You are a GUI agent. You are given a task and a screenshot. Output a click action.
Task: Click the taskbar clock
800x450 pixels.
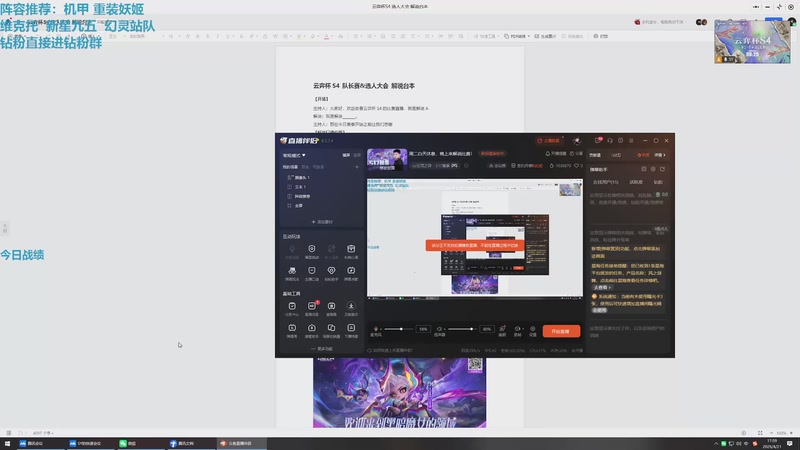coord(772,443)
